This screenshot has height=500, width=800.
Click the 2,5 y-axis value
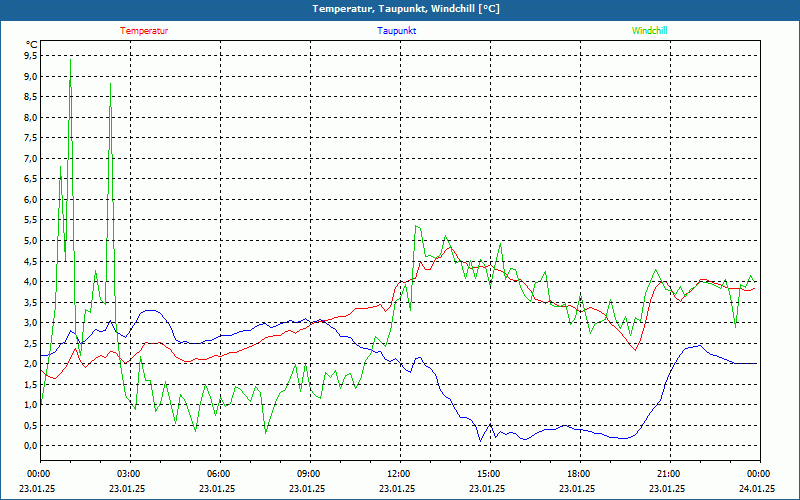coord(31,343)
